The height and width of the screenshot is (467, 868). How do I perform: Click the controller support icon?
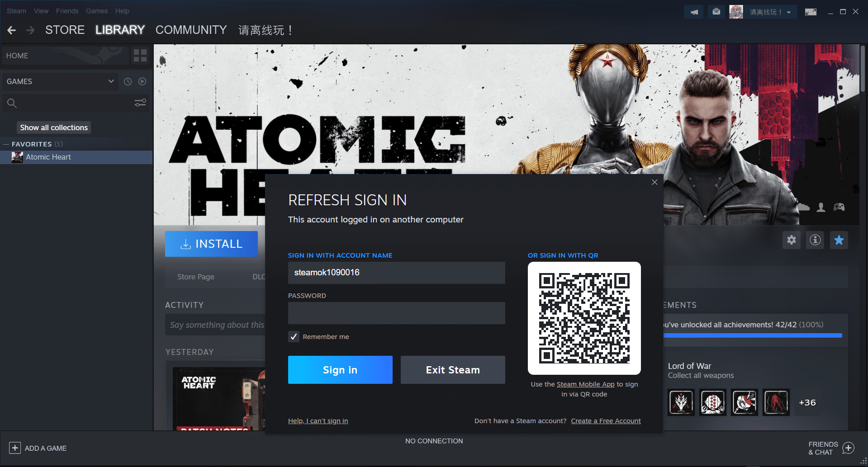(x=839, y=208)
